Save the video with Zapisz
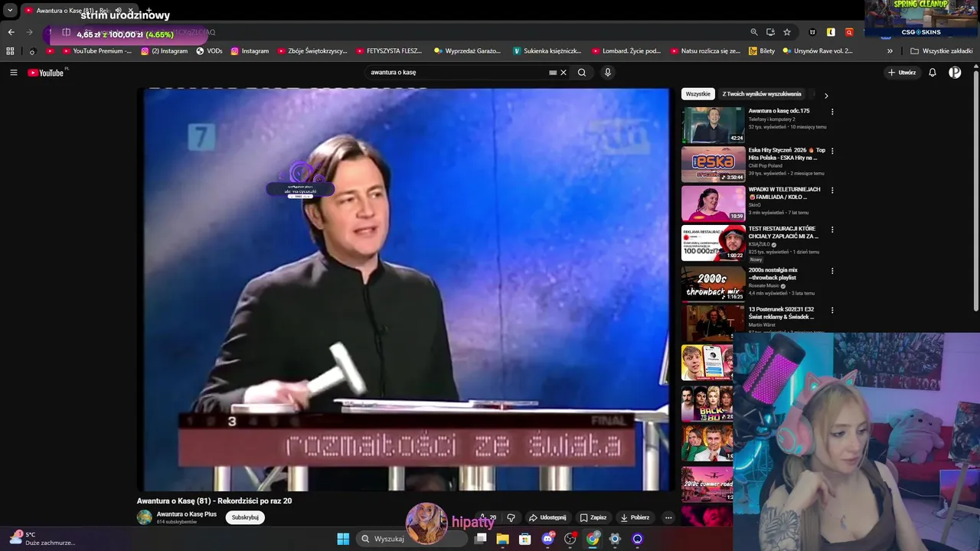This screenshot has height=551, width=980. click(593, 517)
